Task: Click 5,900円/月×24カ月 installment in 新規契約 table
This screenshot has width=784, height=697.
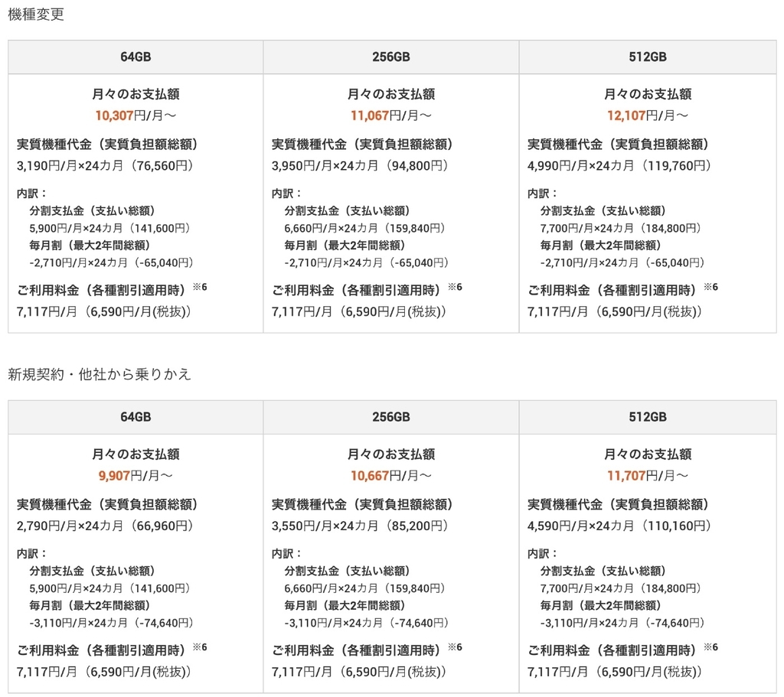Action: (110, 588)
